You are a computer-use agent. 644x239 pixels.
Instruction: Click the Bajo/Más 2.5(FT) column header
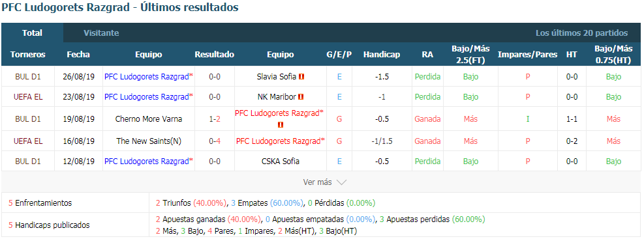coord(470,55)
